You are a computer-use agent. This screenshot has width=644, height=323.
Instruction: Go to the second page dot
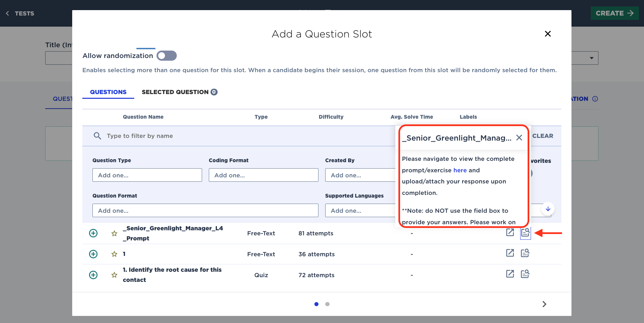point(327,304)
